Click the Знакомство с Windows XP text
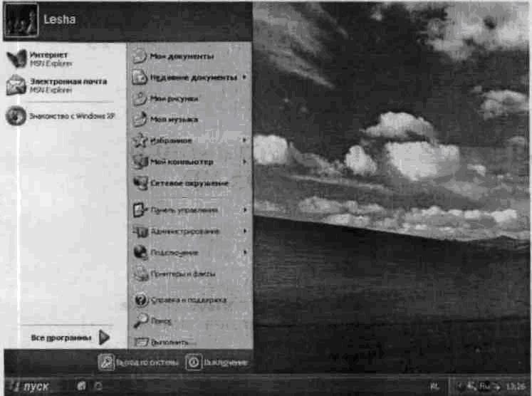The height and width of the screenshot is (396, 532). [72, 116]
